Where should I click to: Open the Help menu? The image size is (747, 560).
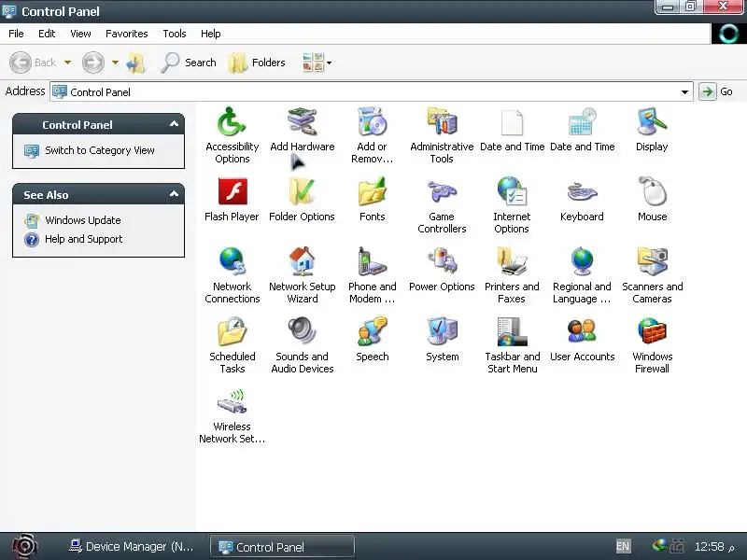coord(211,34)
